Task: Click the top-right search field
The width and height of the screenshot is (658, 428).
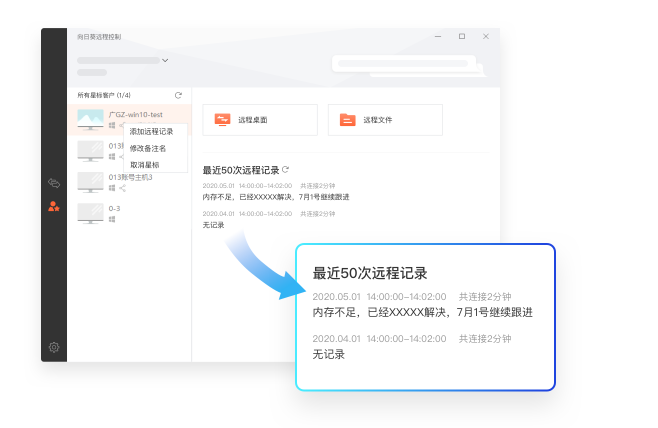Action: pos(404,64)
